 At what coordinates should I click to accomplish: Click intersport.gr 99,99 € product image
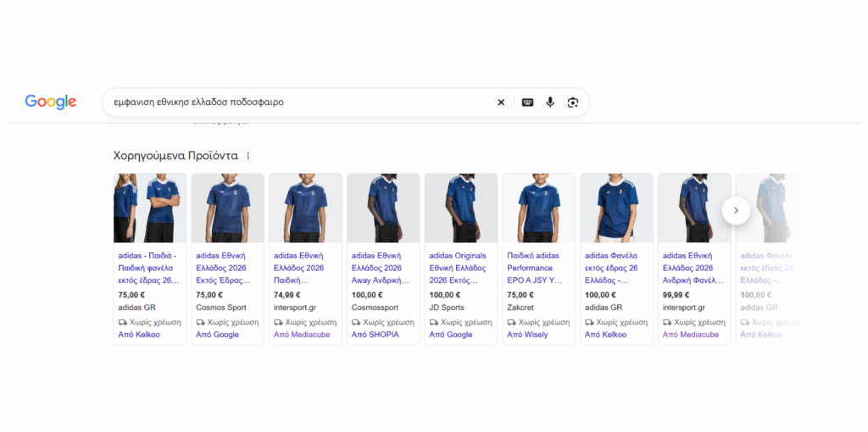[x=695, y=208]
